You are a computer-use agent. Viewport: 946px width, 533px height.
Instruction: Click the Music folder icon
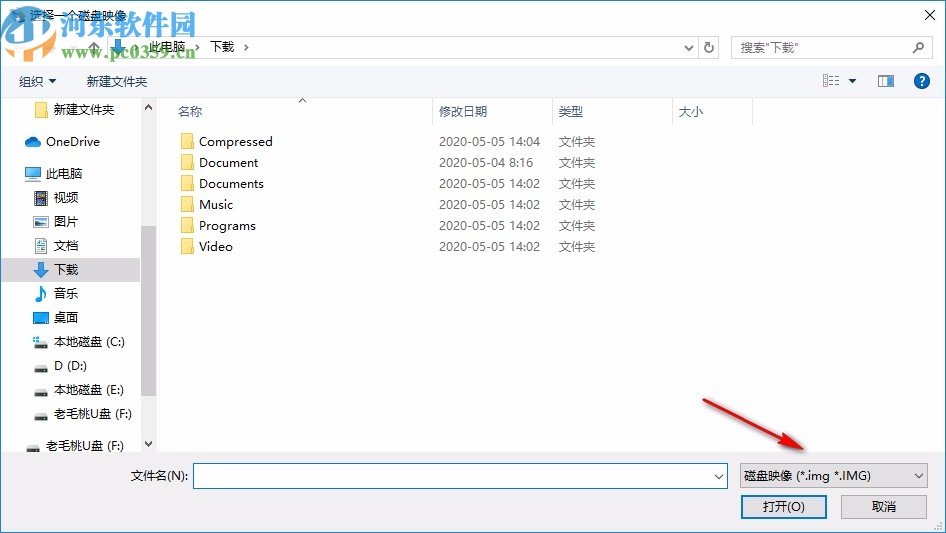[187, 204]
